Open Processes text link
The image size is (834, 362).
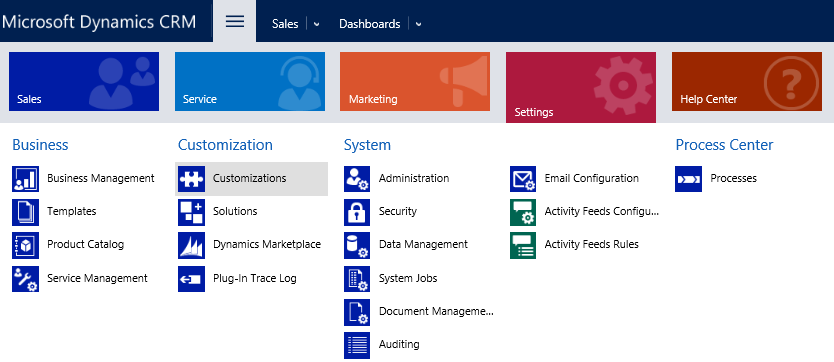(x=733, y=178)
